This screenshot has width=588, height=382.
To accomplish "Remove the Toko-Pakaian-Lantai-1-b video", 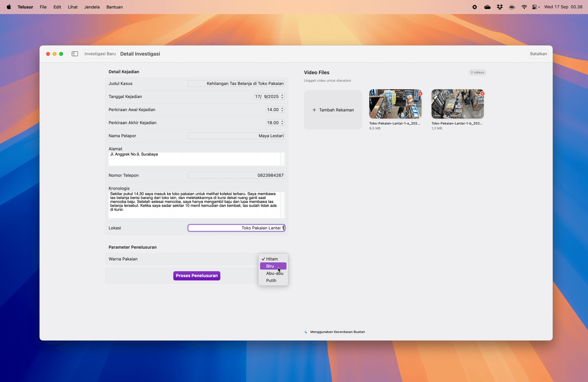I will [x=482, y=94].
